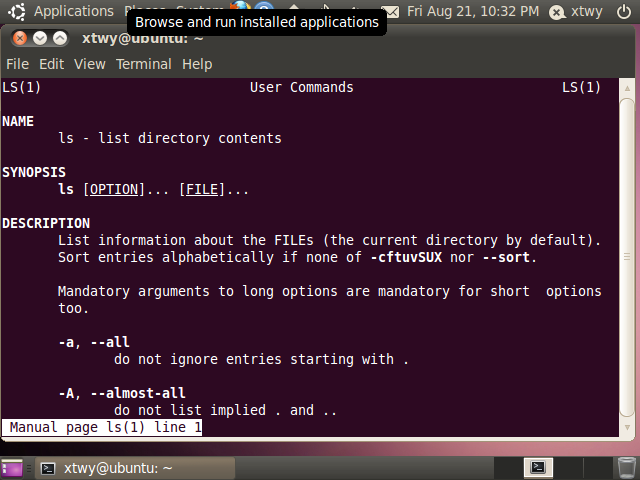Click the terminal icon in taskbar button

point(48,469)
